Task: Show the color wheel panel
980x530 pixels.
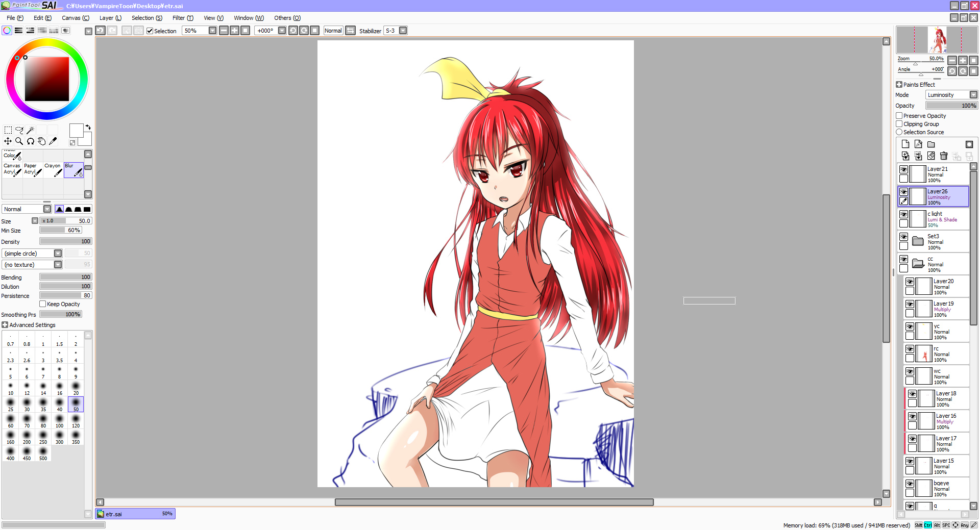Action: point(7,31)
